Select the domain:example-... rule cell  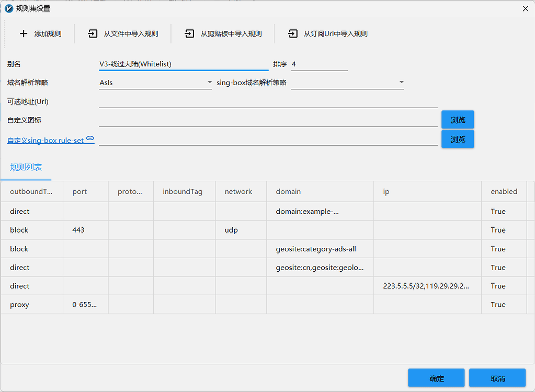point(320,211)
